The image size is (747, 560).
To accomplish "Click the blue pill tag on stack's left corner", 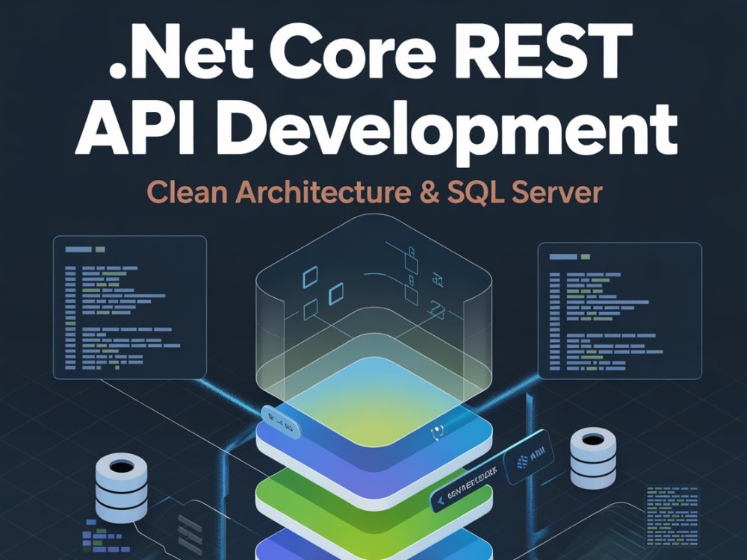I will pos(281,421).
